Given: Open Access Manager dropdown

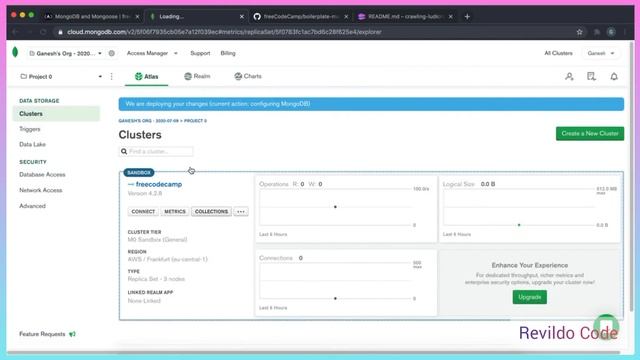Looking at the screenshot, I should click(152, 53).
